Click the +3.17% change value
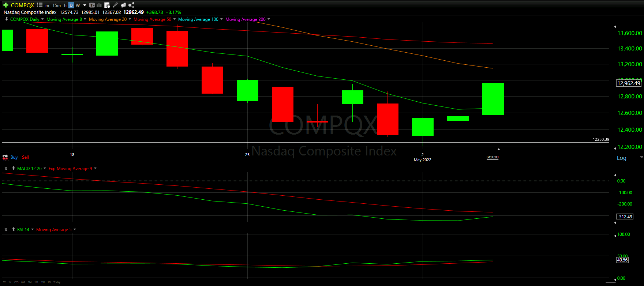Viewport: 644px width, 286px height. 173,12
